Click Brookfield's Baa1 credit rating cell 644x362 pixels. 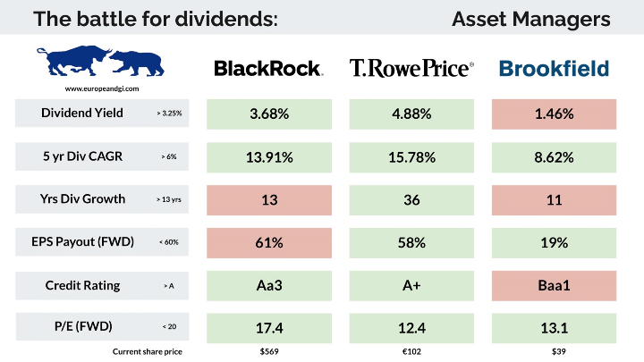coord(554,285)
